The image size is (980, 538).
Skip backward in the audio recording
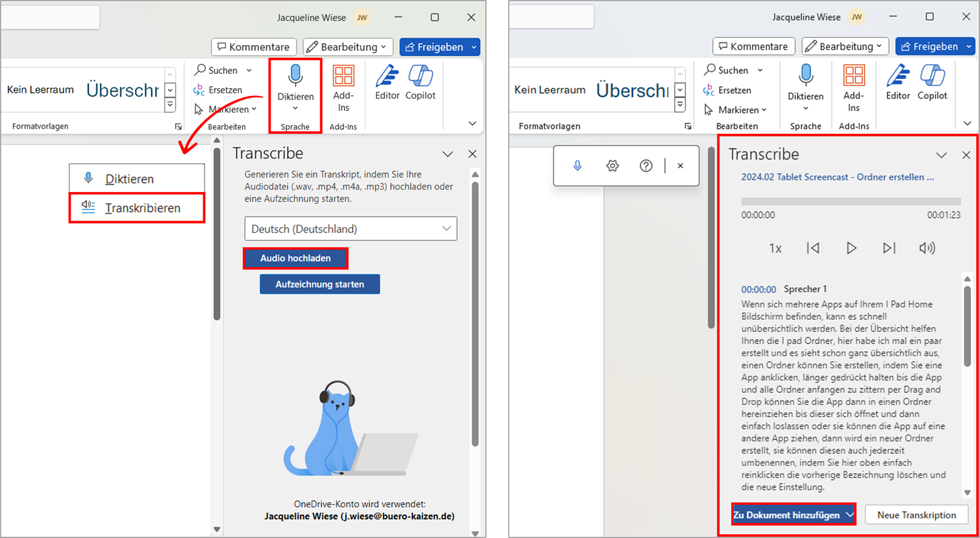813,248
